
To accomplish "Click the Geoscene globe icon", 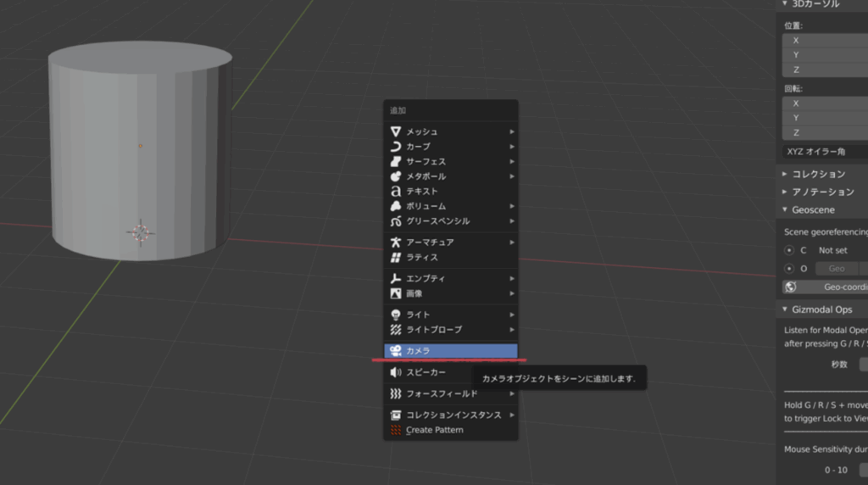I will click(x=790, y=287).
